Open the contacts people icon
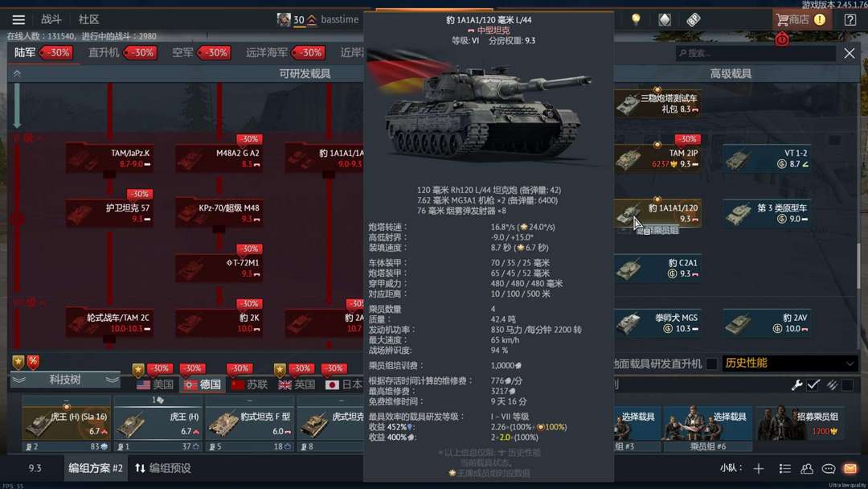The width and height of the screenshot is (868, 489). point(807,469)
